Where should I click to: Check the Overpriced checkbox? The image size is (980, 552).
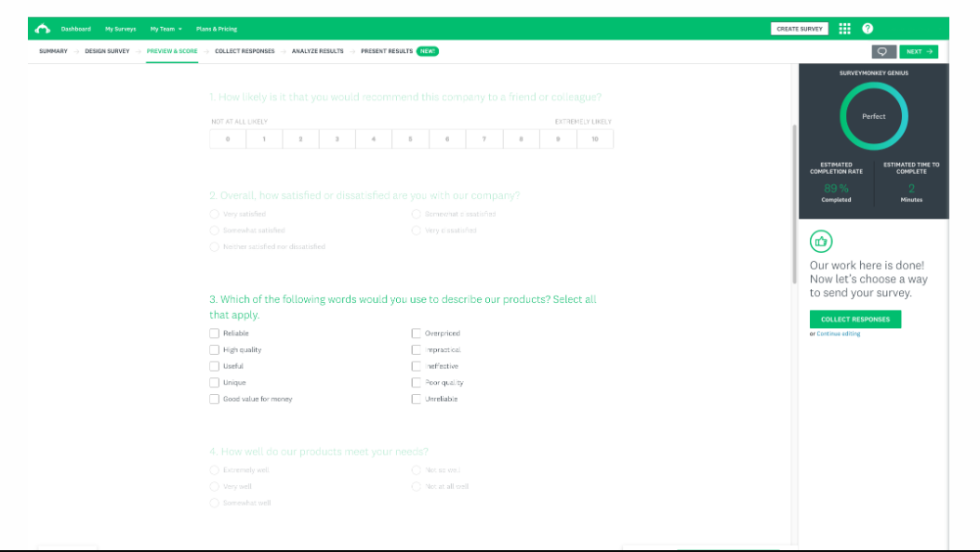[417, 333]
